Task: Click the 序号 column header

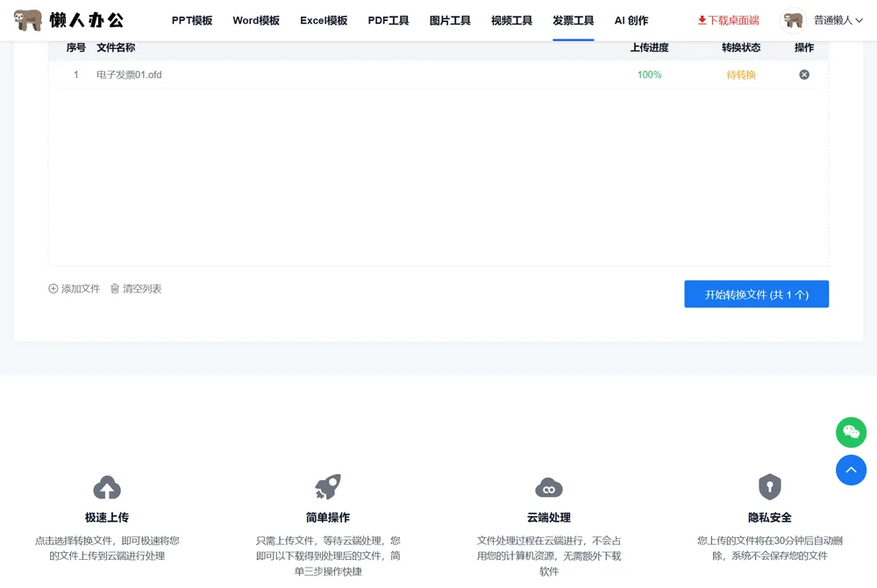Action: 76,47
